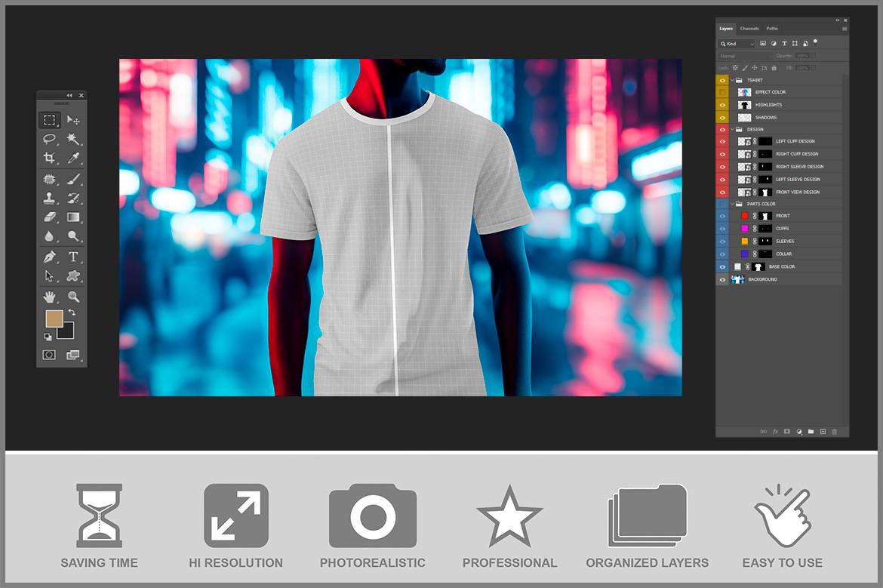
Task: Select the Hand tool
Action: 49,296
